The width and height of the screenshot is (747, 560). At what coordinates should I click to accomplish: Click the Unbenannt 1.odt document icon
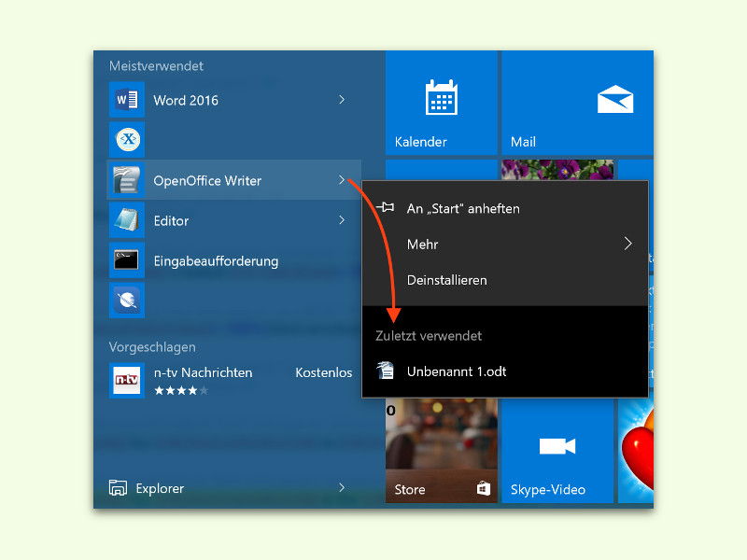(x=386, y=371)
